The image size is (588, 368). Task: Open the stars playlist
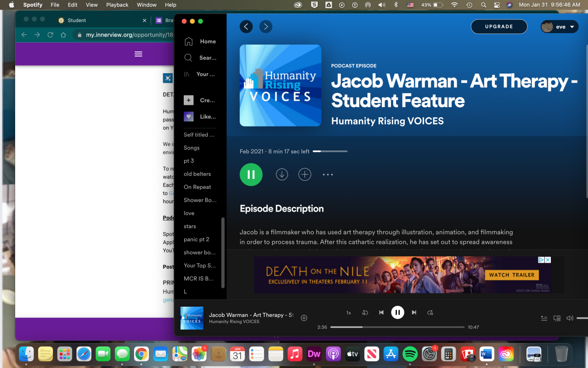[x=190, y=226]
